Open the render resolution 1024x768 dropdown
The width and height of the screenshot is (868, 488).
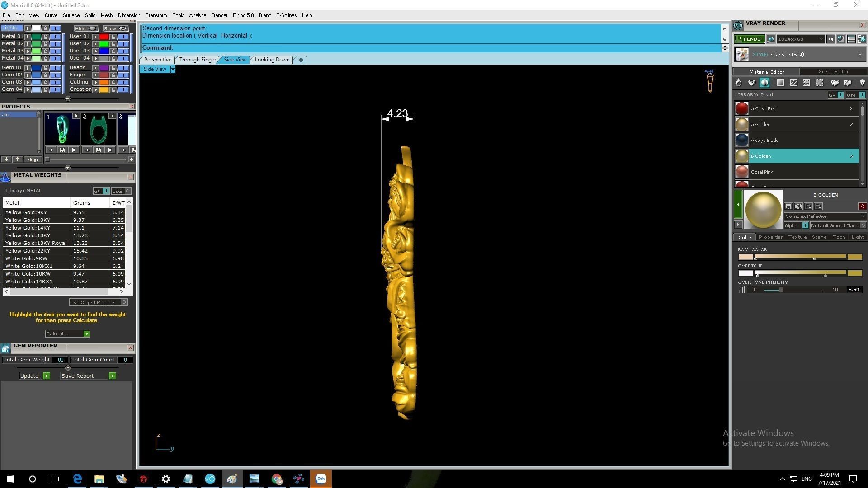pyautogui.click(x=800, y=39)
